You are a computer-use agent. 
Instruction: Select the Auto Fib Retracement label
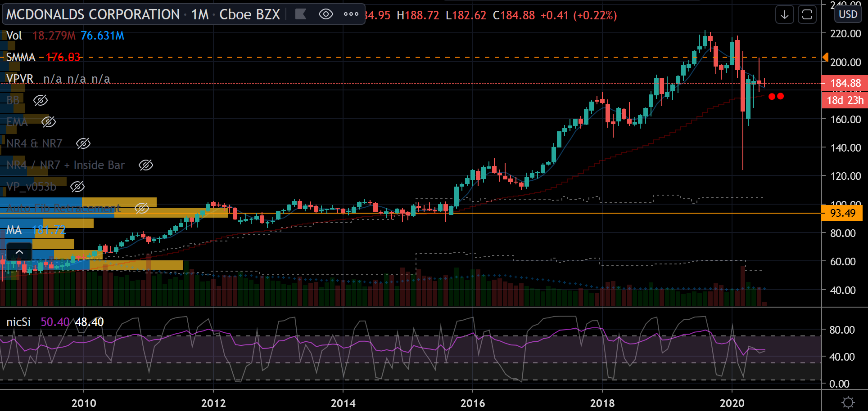click(64, 208)
